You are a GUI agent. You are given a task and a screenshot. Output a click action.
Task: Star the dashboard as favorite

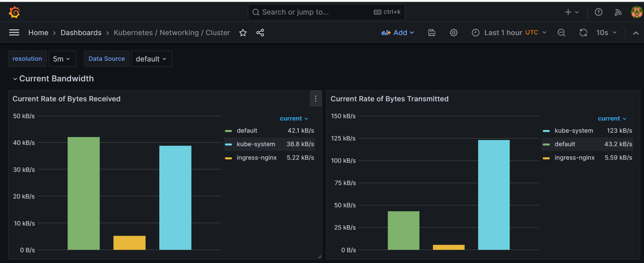[243, 33]
